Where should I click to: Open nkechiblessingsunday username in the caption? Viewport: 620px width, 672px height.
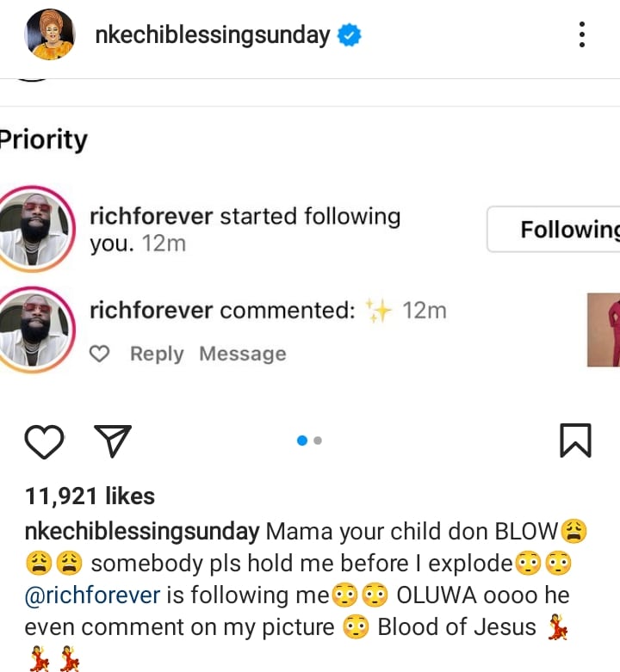142,531
